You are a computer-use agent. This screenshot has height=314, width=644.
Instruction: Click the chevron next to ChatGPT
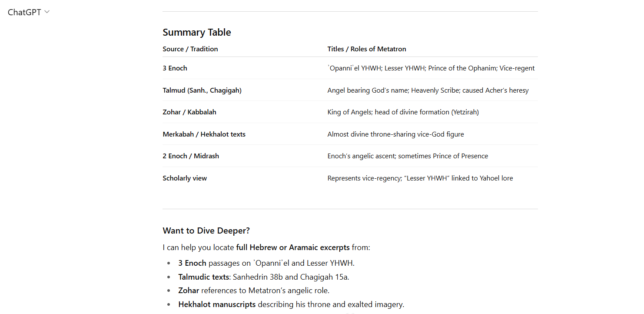pos(47,12)
